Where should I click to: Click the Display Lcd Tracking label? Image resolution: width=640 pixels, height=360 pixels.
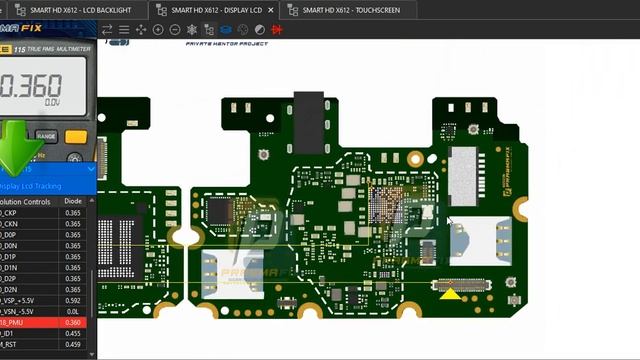pyautogui.click(x=31, y=186)
